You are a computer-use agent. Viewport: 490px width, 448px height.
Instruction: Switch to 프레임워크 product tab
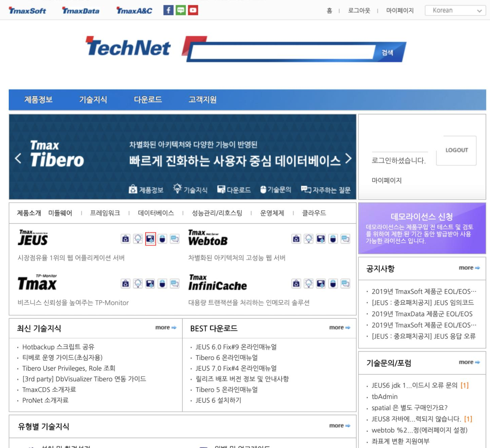tap(105, 213)
